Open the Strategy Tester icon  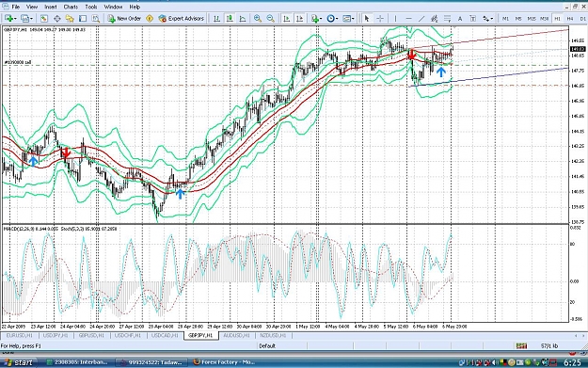click(96, 19)
